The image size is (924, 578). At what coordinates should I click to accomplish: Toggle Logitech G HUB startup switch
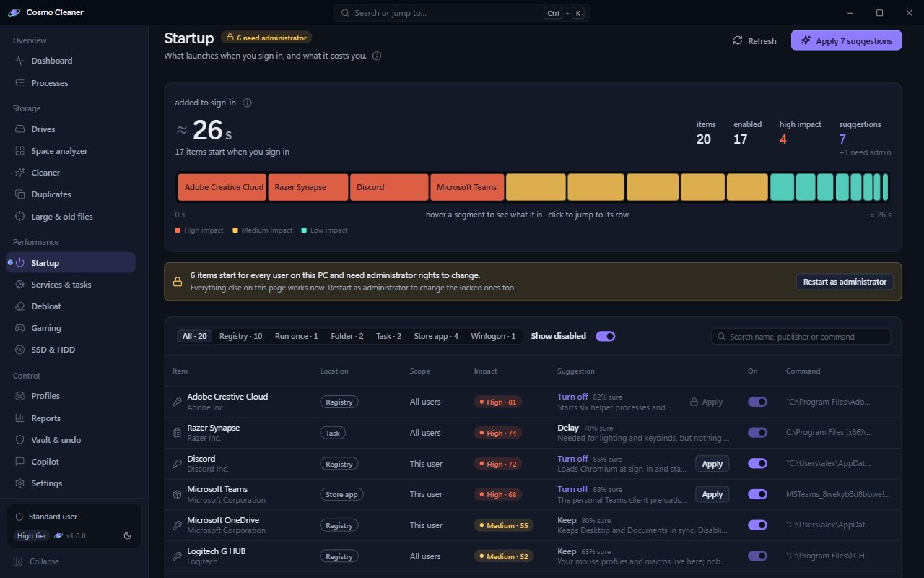point(758,556)
